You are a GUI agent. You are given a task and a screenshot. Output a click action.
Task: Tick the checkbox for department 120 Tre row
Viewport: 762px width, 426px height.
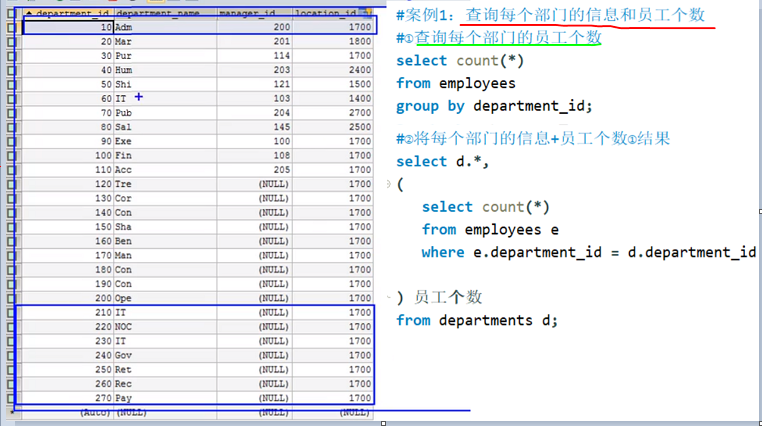pyautogui.click(x=11, y=184)
